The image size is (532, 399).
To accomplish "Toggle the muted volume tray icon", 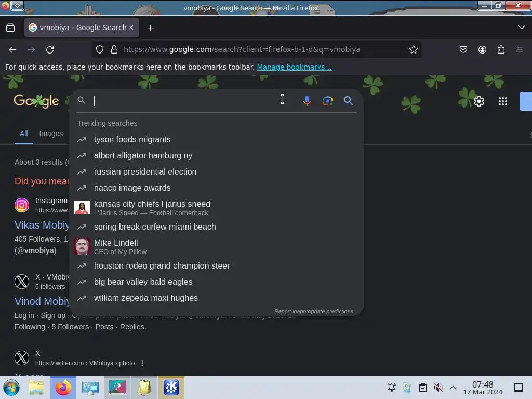I will tap(438, 388).
